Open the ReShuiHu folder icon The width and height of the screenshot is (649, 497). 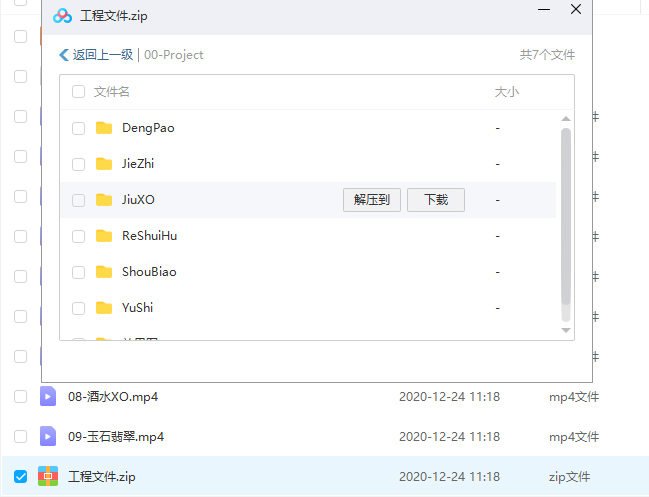click(103, 236)
